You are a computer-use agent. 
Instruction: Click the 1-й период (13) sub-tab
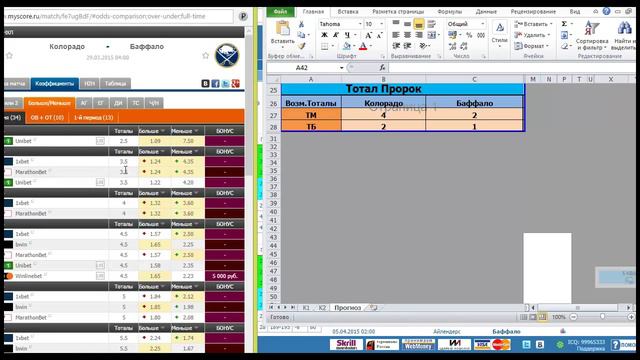93,118
